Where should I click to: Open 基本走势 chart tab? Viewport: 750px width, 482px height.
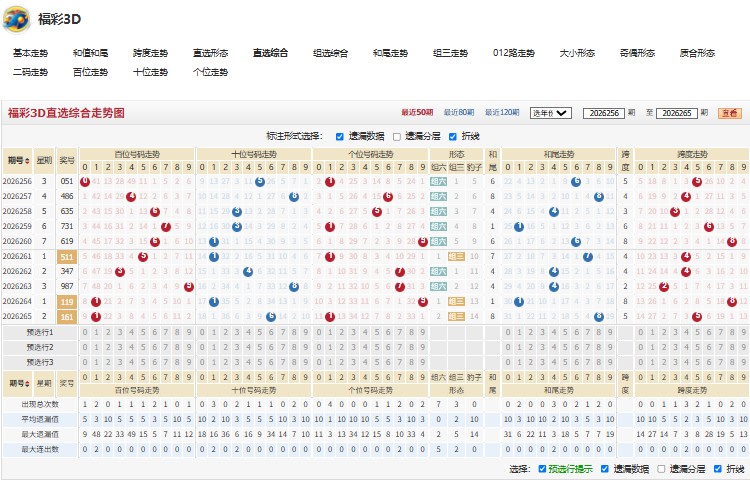coord(31,53)
